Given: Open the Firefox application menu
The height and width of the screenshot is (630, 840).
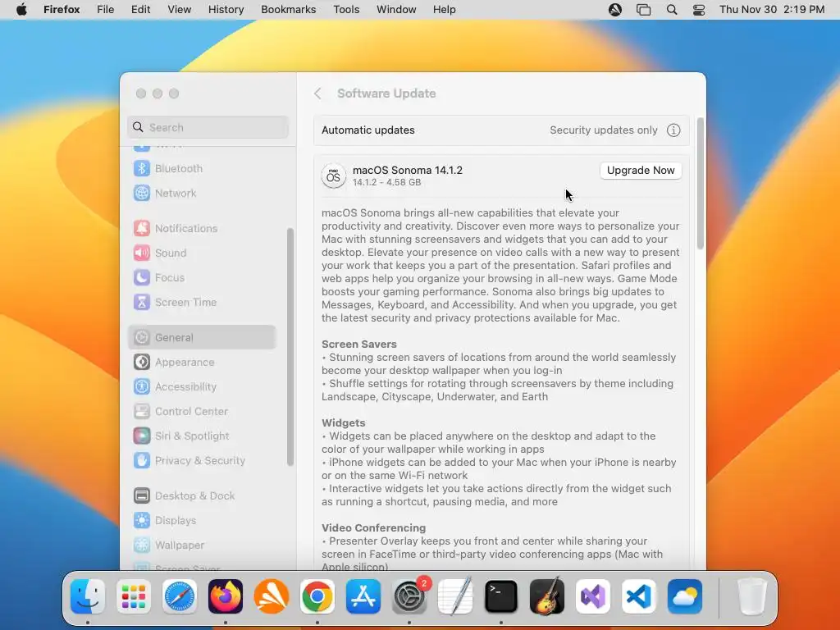Looking at the screenshot, I should point(62,10).
